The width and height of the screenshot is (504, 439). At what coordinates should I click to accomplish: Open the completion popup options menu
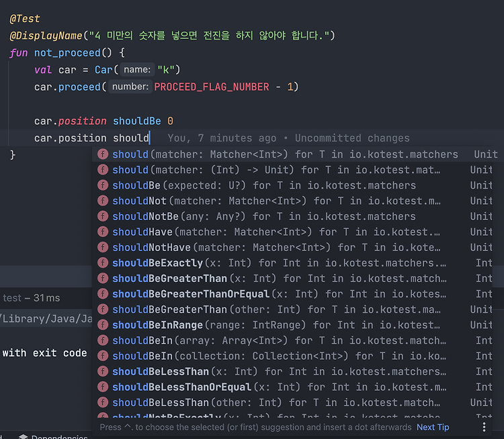(484, 427)
